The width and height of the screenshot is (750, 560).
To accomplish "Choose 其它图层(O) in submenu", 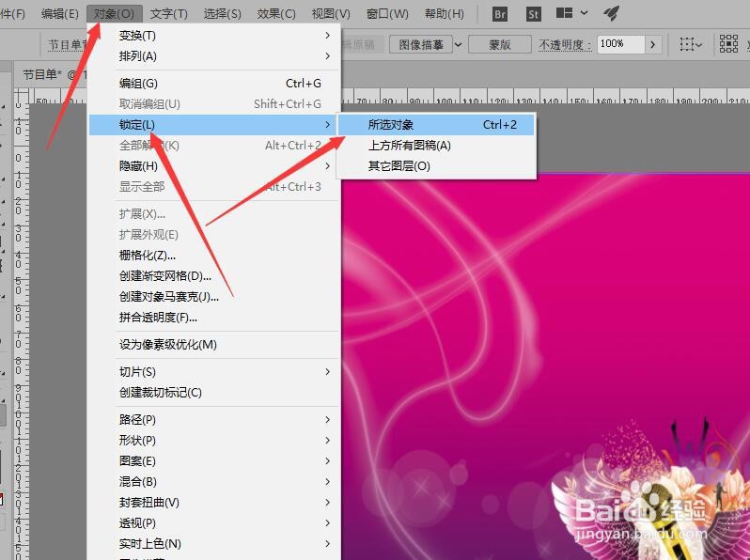I will coord(436,166).
